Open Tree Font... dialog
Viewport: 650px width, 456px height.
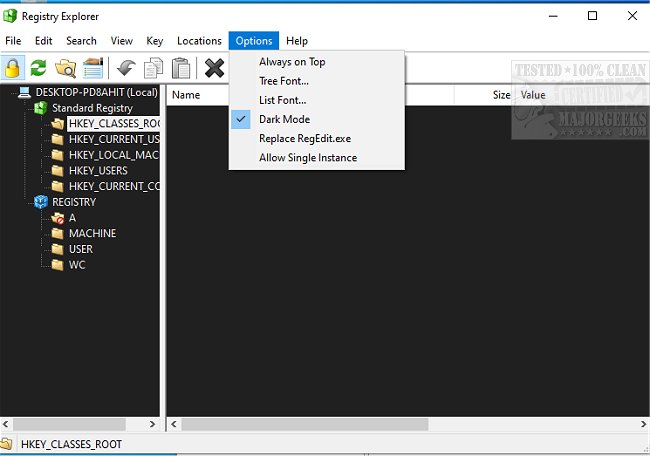pos(317,81)
